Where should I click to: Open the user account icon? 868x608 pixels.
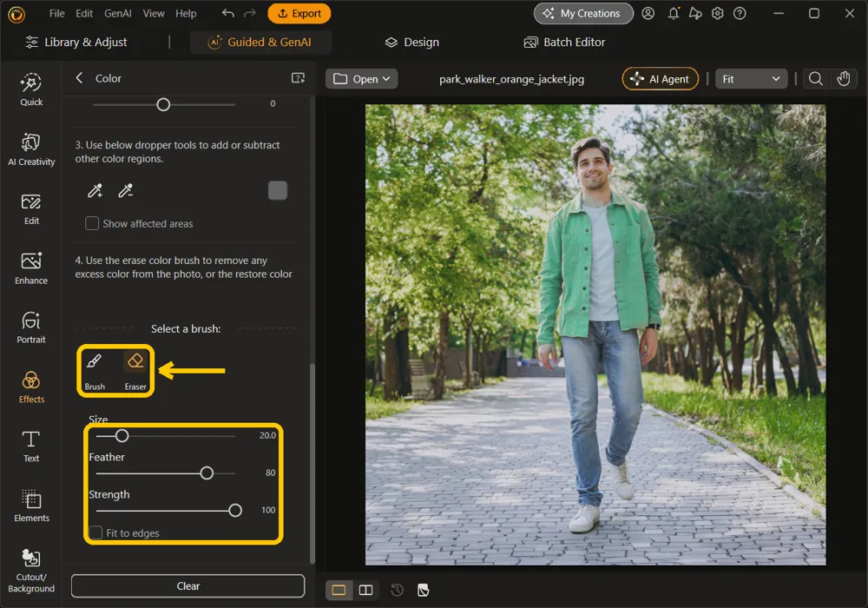[648, 13]
